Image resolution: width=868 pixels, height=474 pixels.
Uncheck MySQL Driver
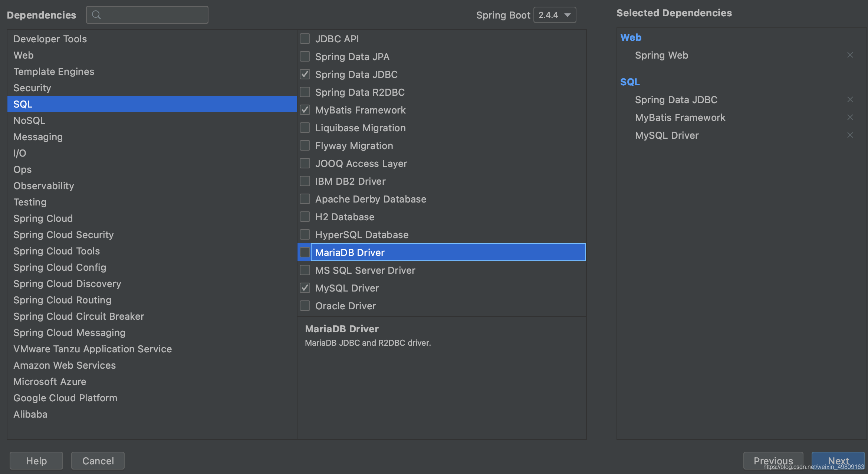[x=305, y=288]
